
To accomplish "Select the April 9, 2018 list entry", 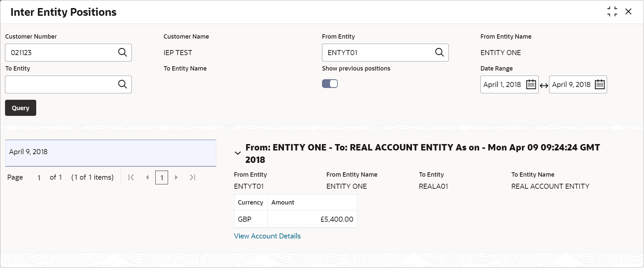I will pos(110,152).
